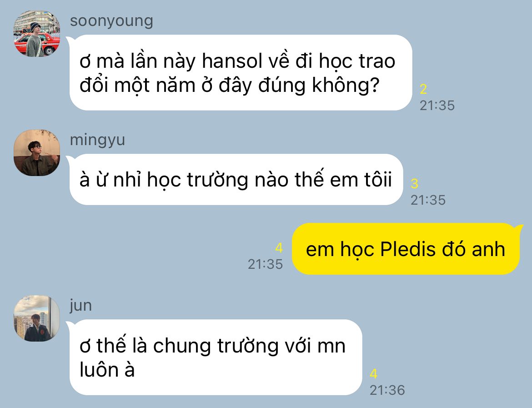Select soonyoung's message about hansol
The width and height of the screenshot is (532, 408).
[241, 73]
